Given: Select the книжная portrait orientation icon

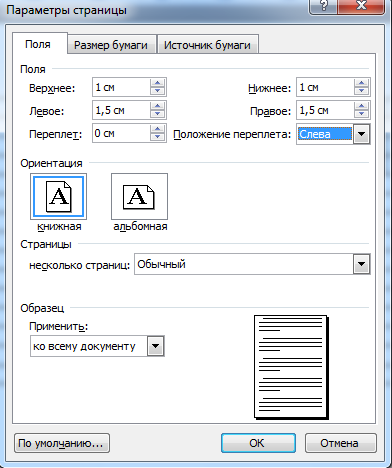Looking at the screenshot, I should pos(58,196).
